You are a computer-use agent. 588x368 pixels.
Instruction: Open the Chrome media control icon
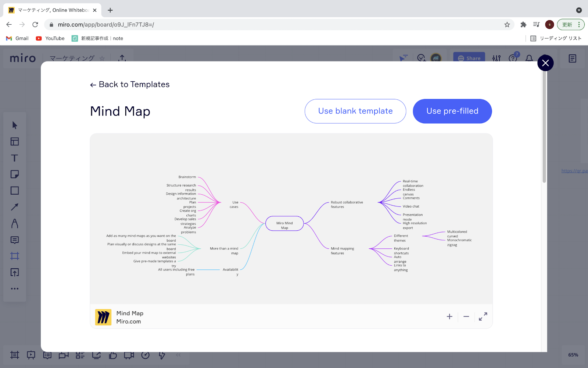coord(537,25)
